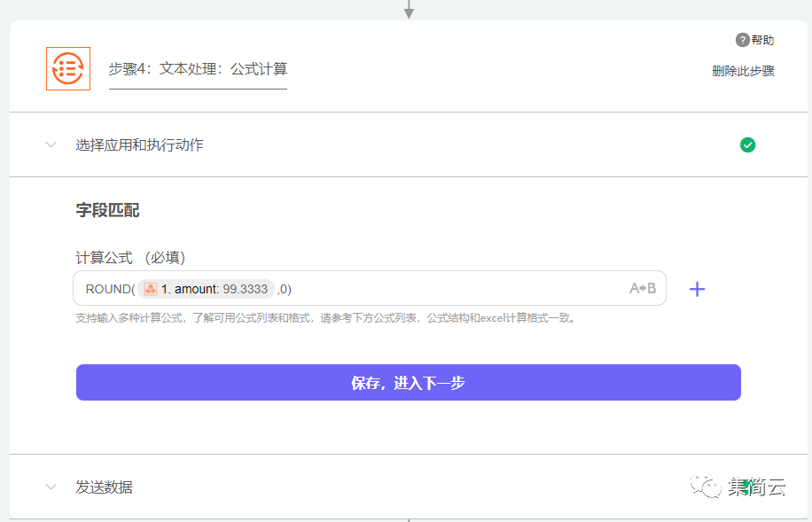
Task: Click the 字段匹配 heading
Action: [108, 210]
